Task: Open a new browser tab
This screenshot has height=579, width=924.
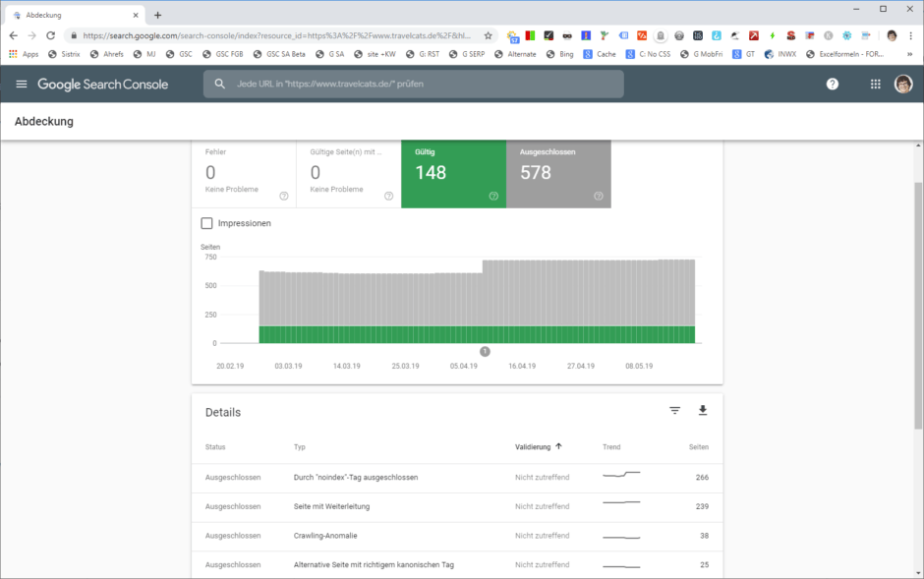Action: click(157, 15)
